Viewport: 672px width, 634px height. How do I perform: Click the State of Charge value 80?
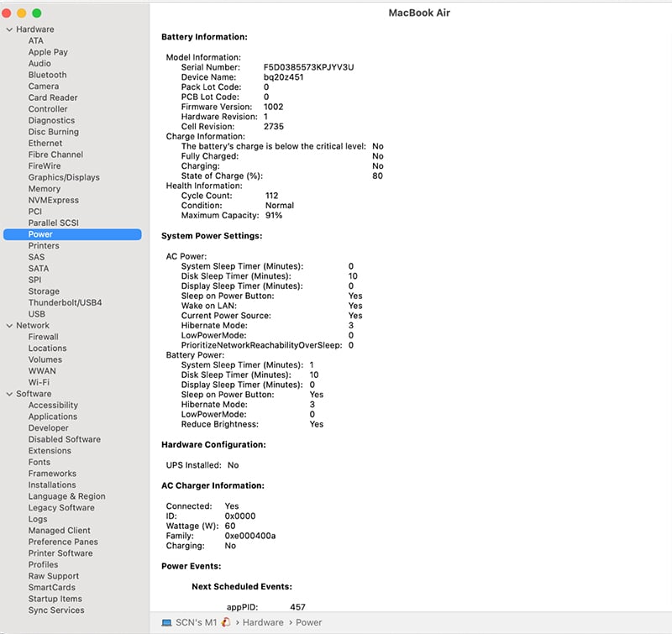tap(377, 176)
